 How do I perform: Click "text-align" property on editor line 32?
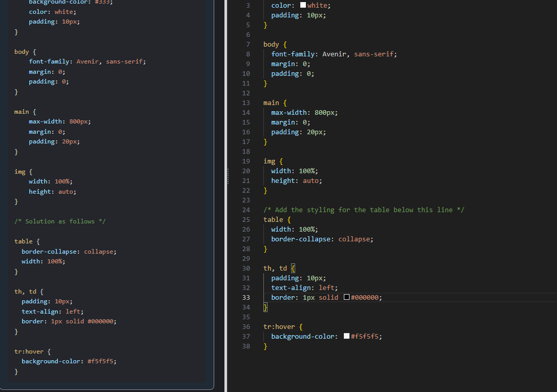coord(291,287)
